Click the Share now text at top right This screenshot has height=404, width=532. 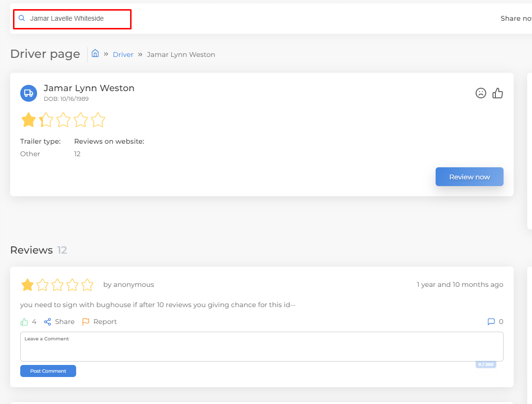(x=516, y=18)
